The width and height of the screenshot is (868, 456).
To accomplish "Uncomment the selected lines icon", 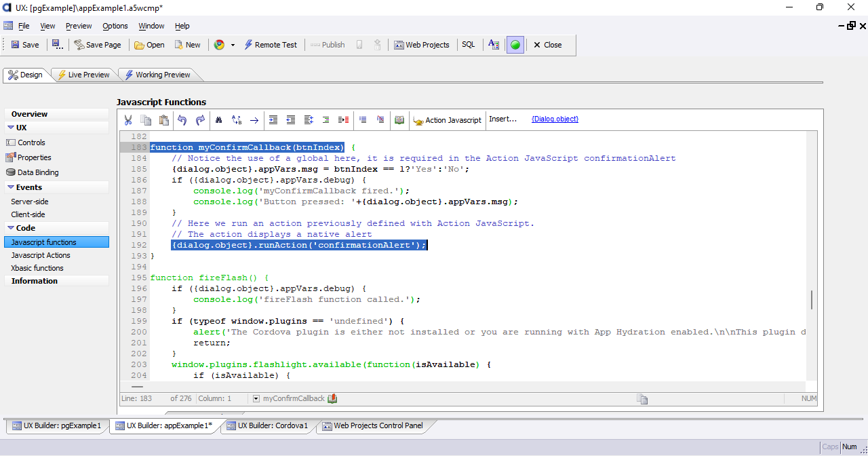I will 380,120.
